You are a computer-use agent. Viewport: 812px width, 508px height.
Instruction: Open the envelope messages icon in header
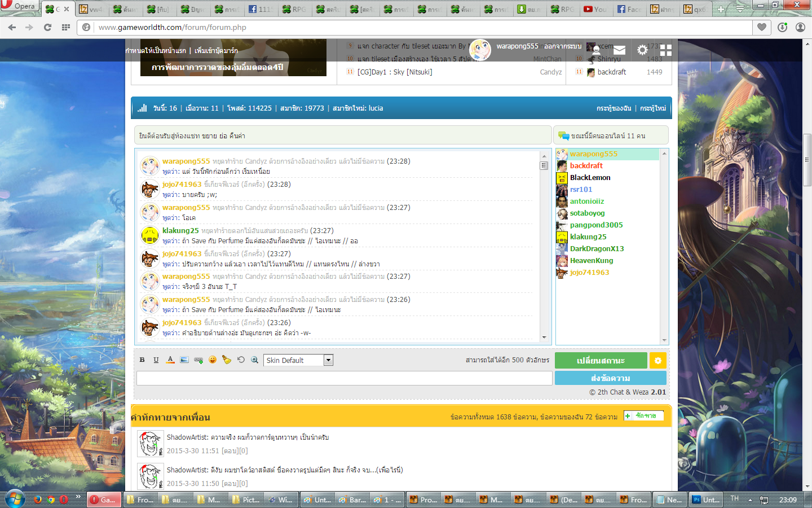pos(619,50)
